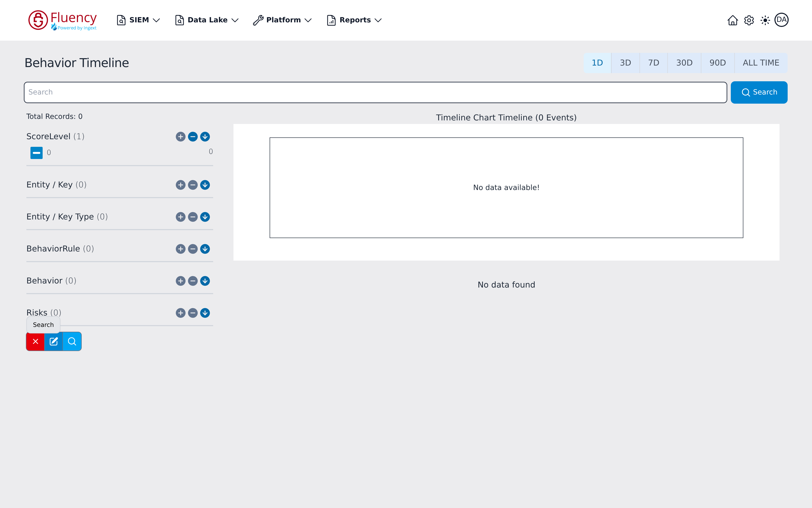Click plus icon for Entity / Key facet

click(180, 185)
